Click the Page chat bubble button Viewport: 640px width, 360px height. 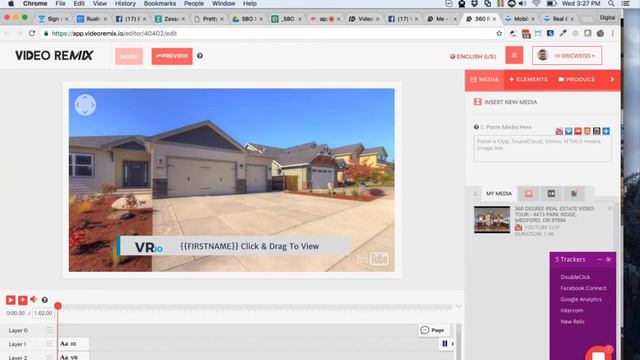(433, 330)
